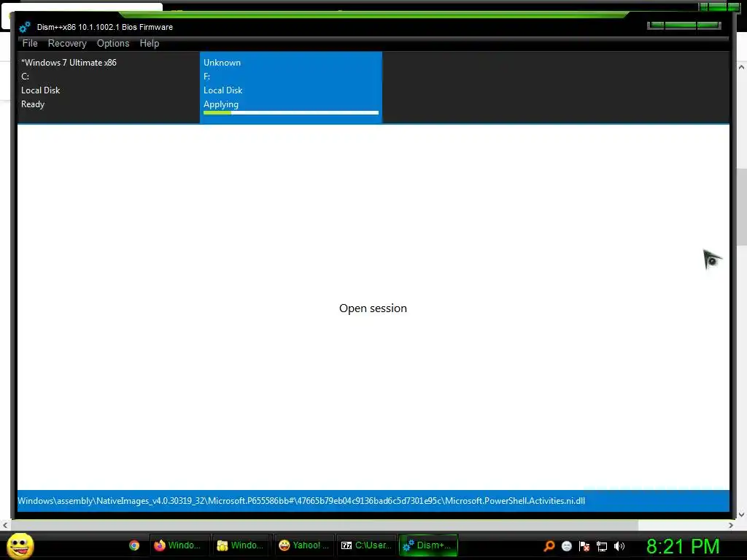747x560 pixels.
Task: Click the file path in the status bar
Action: click(x=301, y=500)
